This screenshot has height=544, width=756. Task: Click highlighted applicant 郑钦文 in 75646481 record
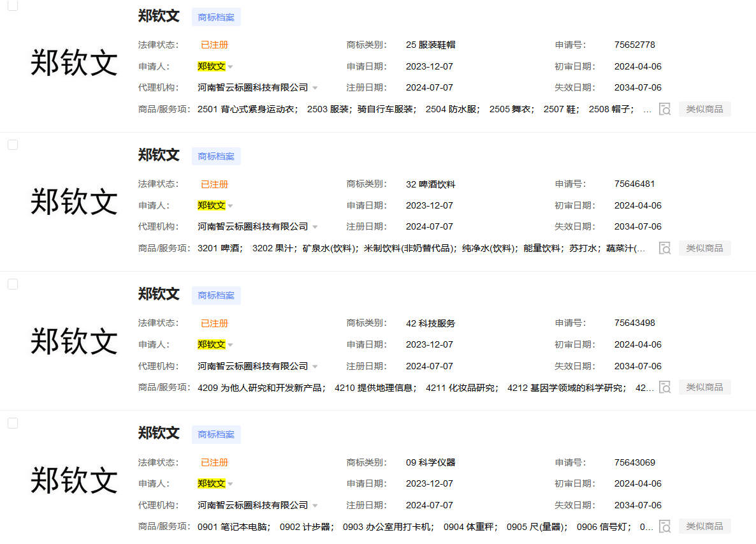[x=211, y=205]
